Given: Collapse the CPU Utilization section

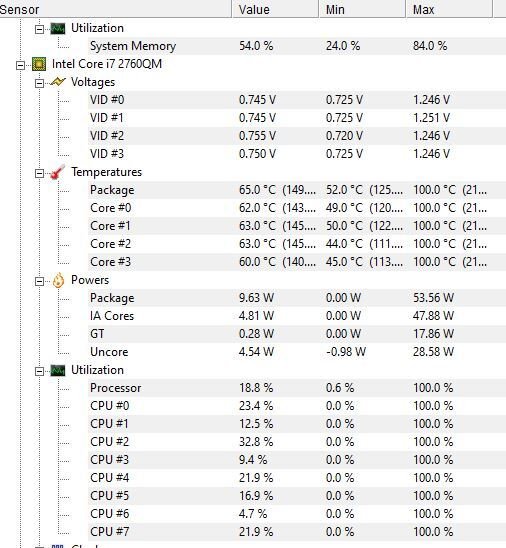Looking at the screenshot, I should coord(39,372).
